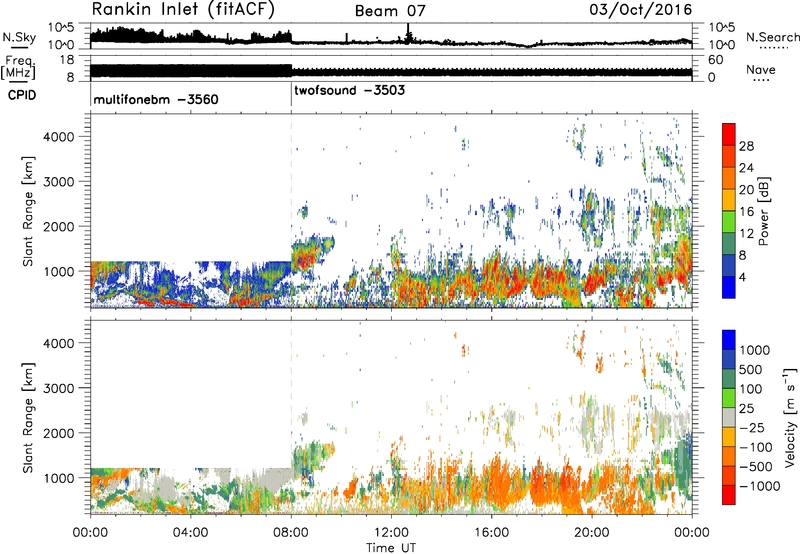Image resolution: width=800 pixels, height=554 pixels.
Task: Click the 'Slant Range [km]' label of power panel
Action: [28, 211]
